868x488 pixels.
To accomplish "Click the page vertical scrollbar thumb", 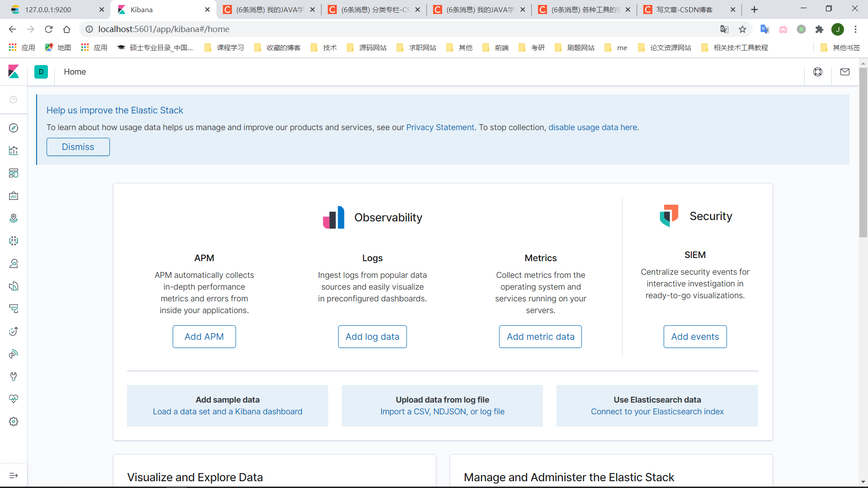I will 863,153.
